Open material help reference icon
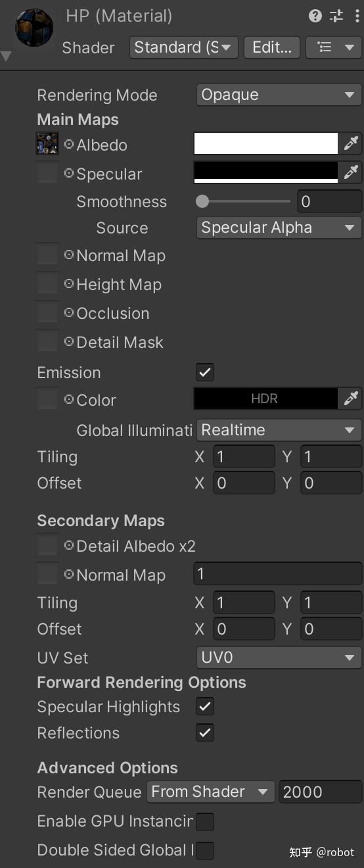The image size is (364, 868). click(315, 16)
